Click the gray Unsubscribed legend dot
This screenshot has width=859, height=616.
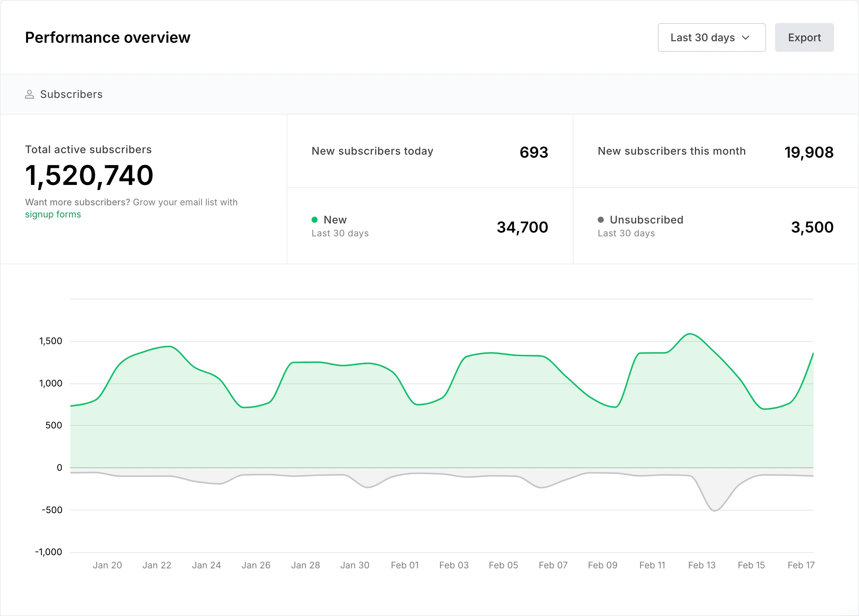tap(601, 220)
